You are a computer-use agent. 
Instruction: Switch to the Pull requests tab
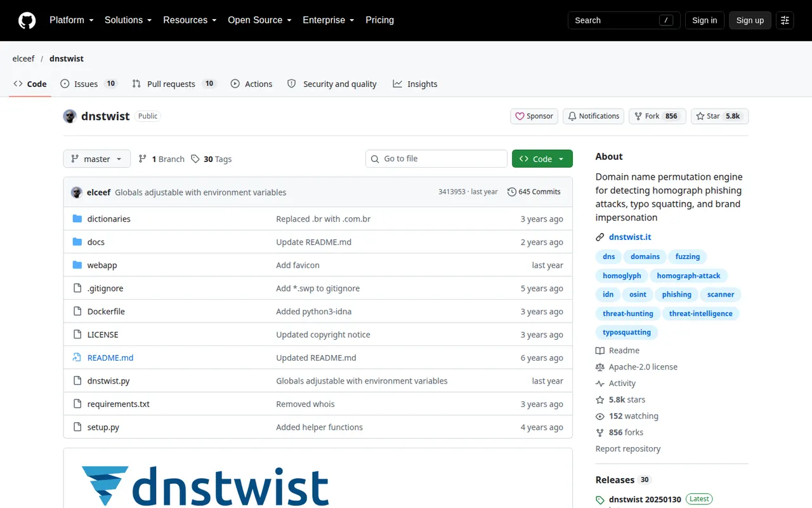tap(174, 84)
